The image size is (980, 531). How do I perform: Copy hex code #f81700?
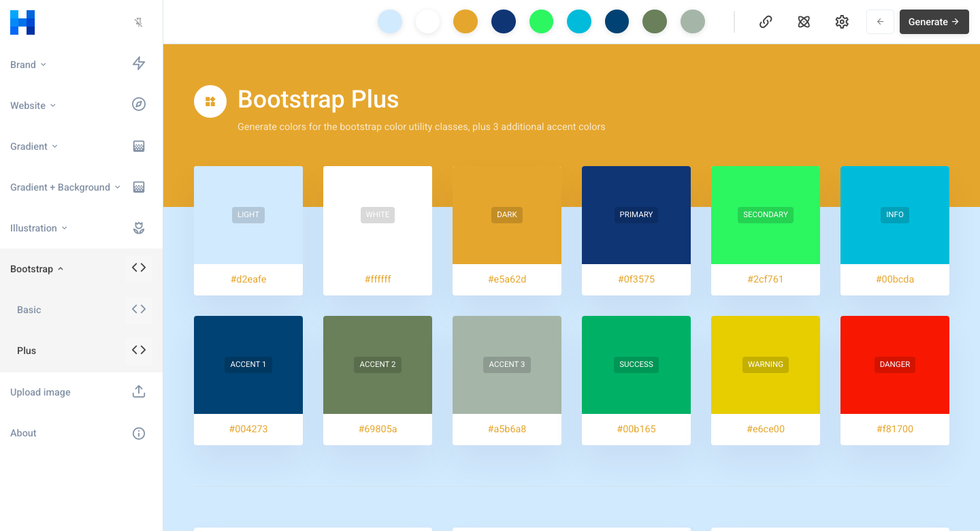[895, 429]
